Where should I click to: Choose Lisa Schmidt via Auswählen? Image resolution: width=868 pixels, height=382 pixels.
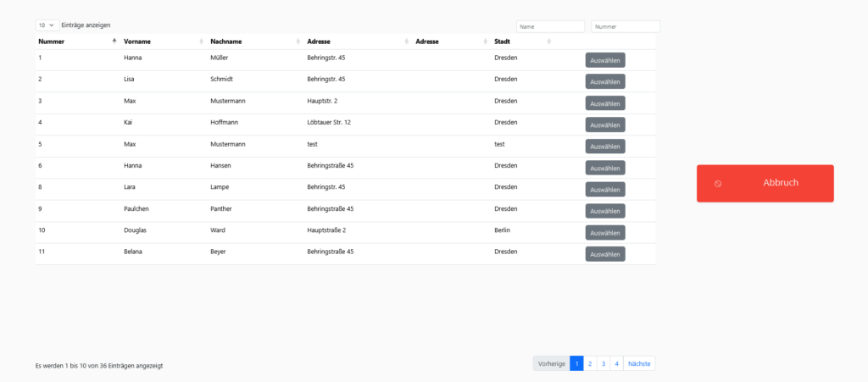pyautogui.click(x=604, y=81)
